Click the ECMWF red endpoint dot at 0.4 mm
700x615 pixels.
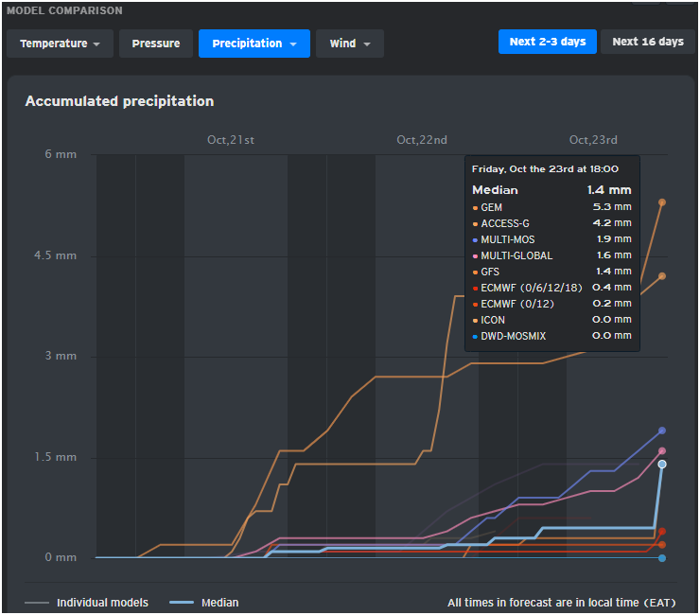coord(662,532)
